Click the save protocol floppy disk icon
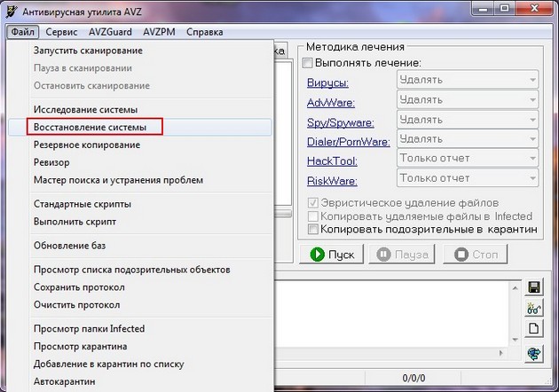 (534, 287)
